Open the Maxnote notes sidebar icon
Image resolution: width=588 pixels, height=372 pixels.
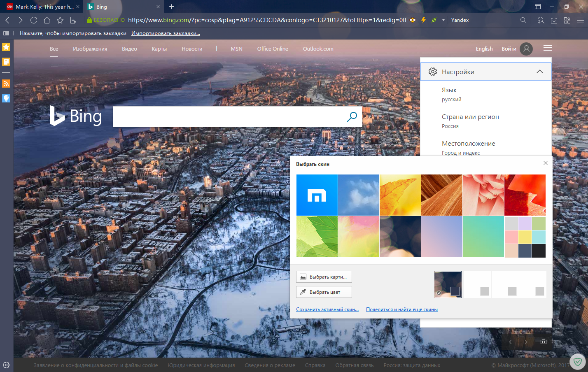tap(6, 62)
